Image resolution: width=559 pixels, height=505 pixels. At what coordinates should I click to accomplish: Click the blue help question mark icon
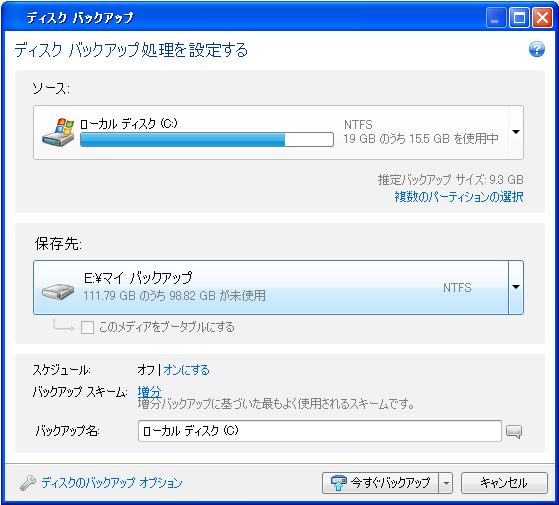(x=537, y=49)
